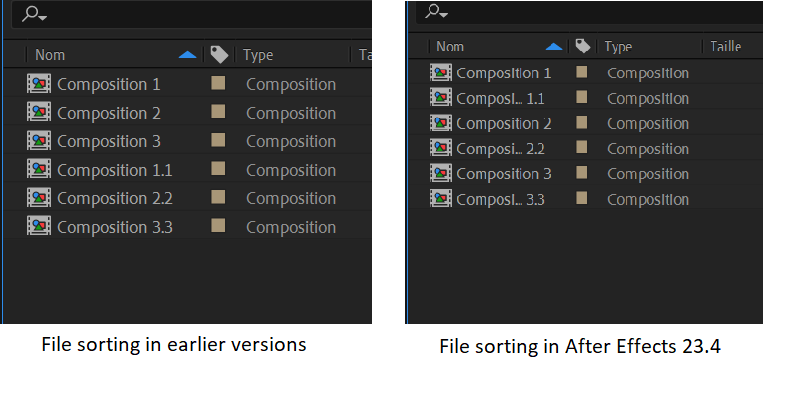Screen dimensions: 792x400
Task: Select Composition 3 in the right panel list
Action: click(503, 174)
